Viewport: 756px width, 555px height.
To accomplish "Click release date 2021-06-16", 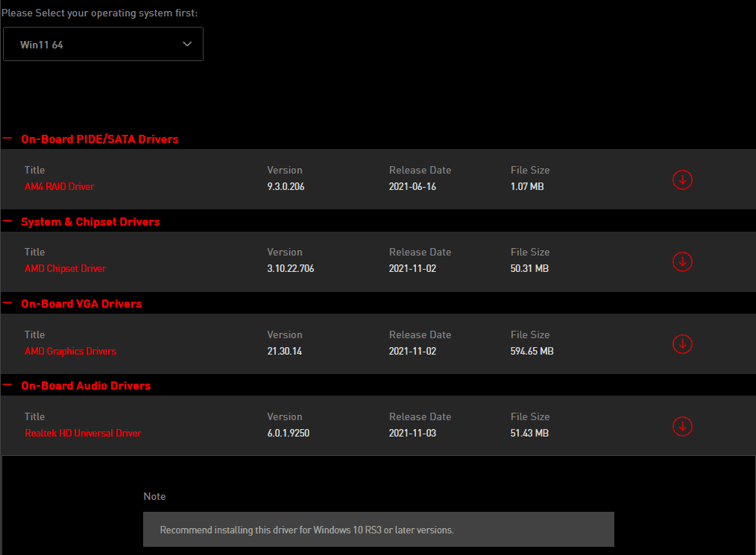I will click(413, 186).
